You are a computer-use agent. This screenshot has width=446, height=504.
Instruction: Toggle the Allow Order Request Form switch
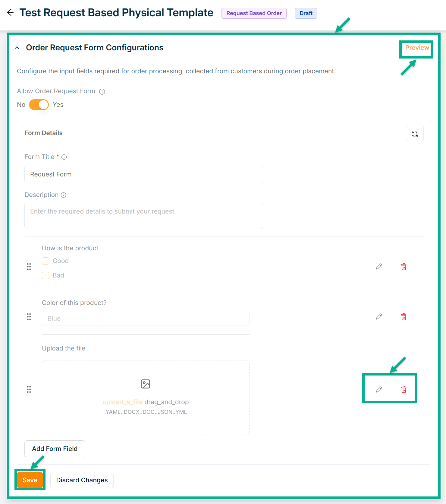tap(39, 105)
